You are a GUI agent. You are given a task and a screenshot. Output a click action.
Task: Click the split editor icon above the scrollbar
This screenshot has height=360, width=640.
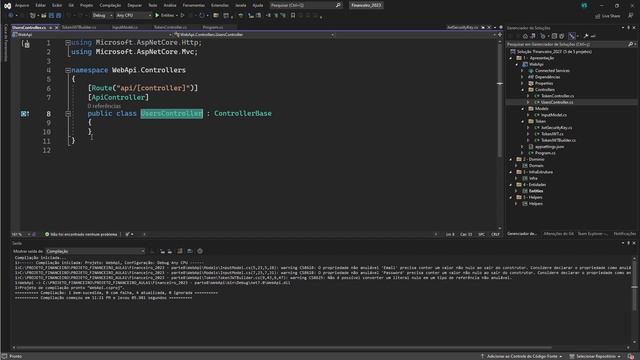(x=500, y=35)
